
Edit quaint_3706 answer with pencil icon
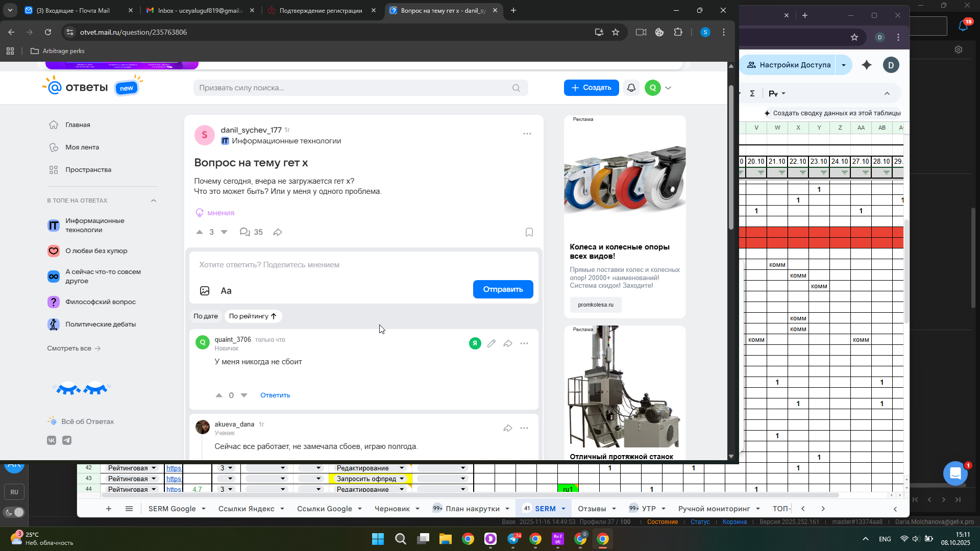pos(491,343)
